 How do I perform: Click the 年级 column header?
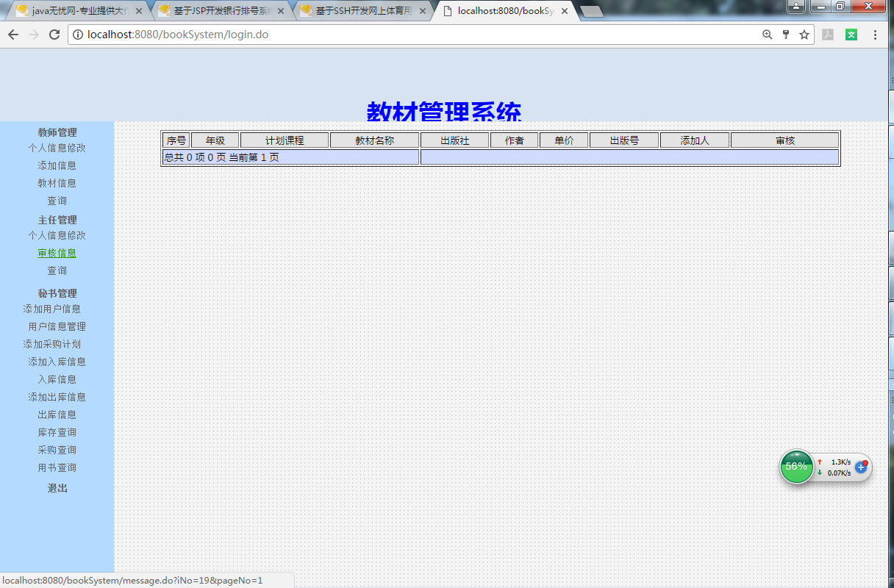(x=215, y=140)
